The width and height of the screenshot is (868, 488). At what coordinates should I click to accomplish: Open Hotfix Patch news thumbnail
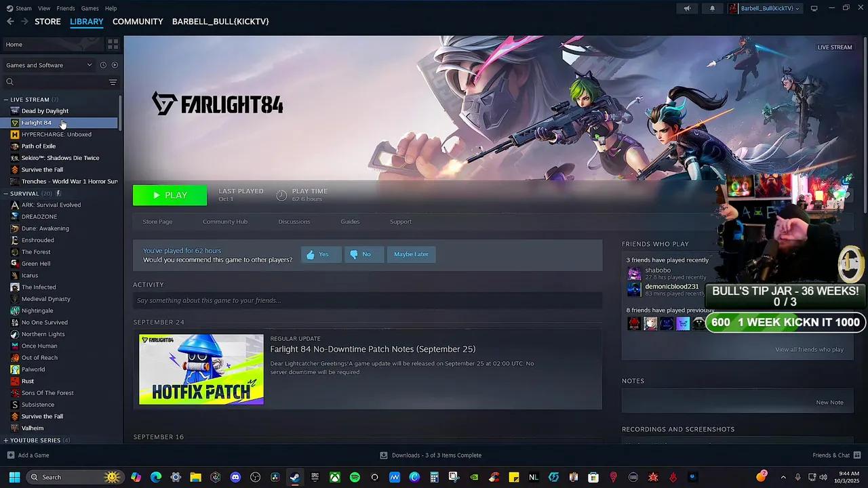201,369
